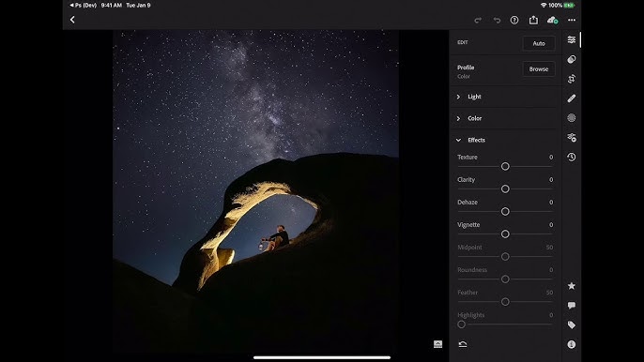Open the Previous settings sliders icon
Image resolution: width=644 pixels, height=362 pixels.
(x=572, y=138)
